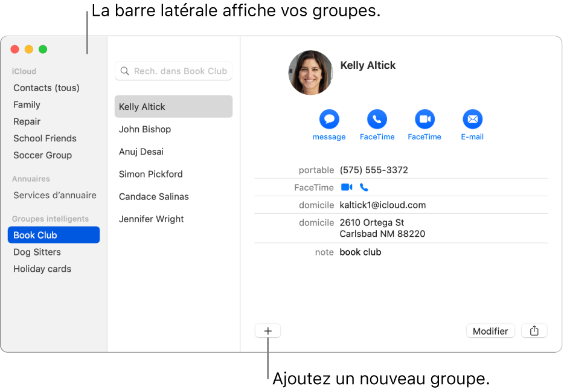The width and height of the screenshot is (564, 392).
Task: Click inside the Rech. dans Book Club field
Action: pos(175,71)
